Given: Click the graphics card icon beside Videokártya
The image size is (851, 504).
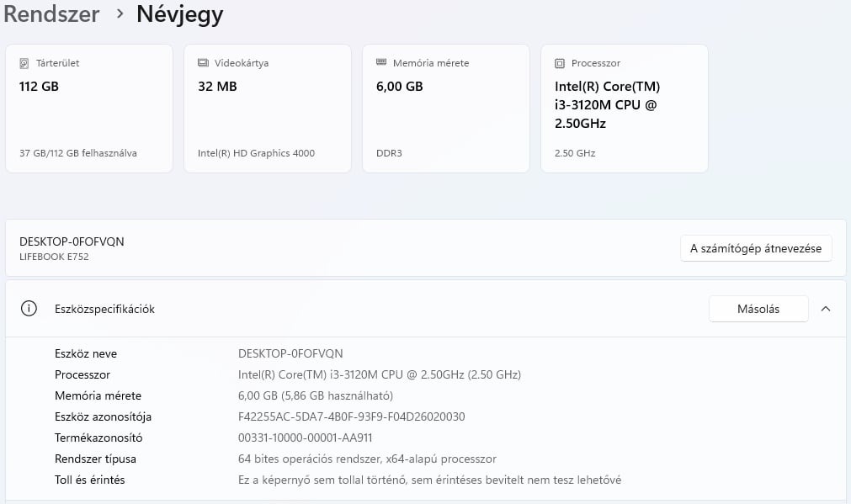Looking at the screenshot, I should click(203, 63).
